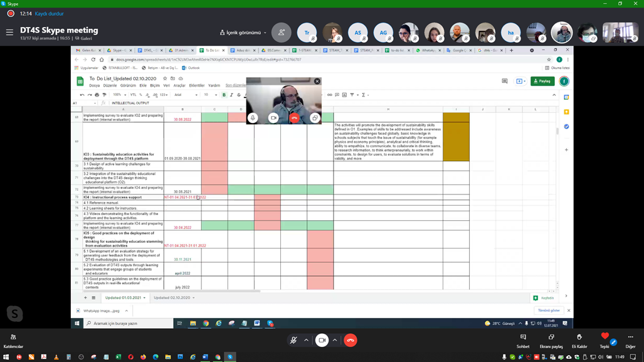Open the Sohbet chat panel

click(523, 340)
